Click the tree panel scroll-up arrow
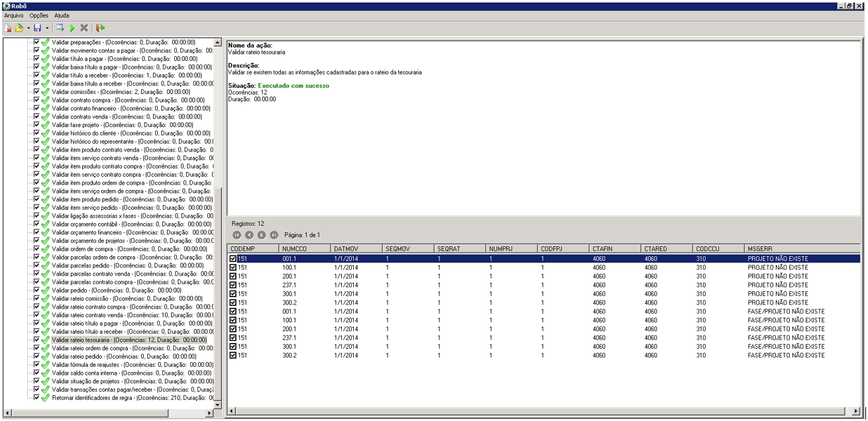The width and height of the screenshot is (868, 421). pyautogui.click(x=218, y=43)
